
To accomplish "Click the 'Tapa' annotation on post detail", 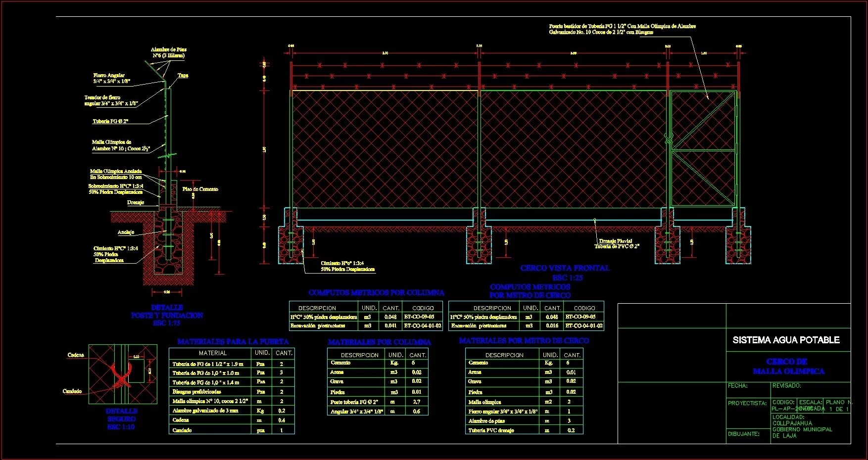I will (183, 76).
